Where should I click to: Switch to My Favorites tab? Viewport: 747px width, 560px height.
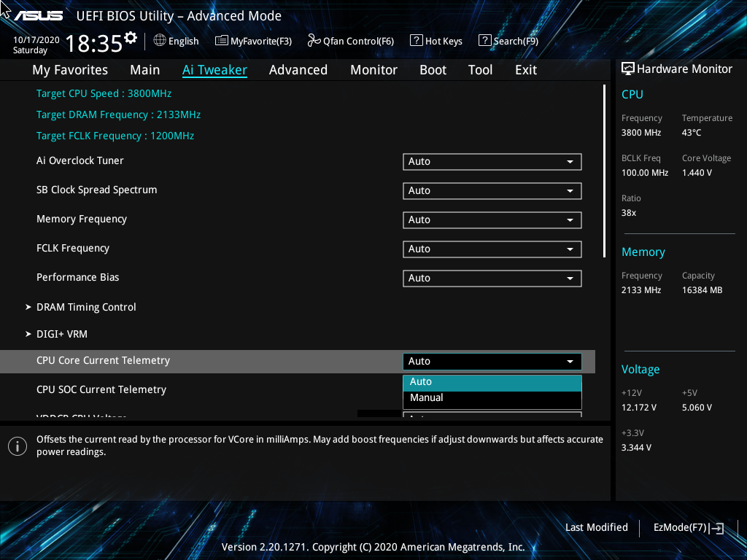click(x=70, y=70)
